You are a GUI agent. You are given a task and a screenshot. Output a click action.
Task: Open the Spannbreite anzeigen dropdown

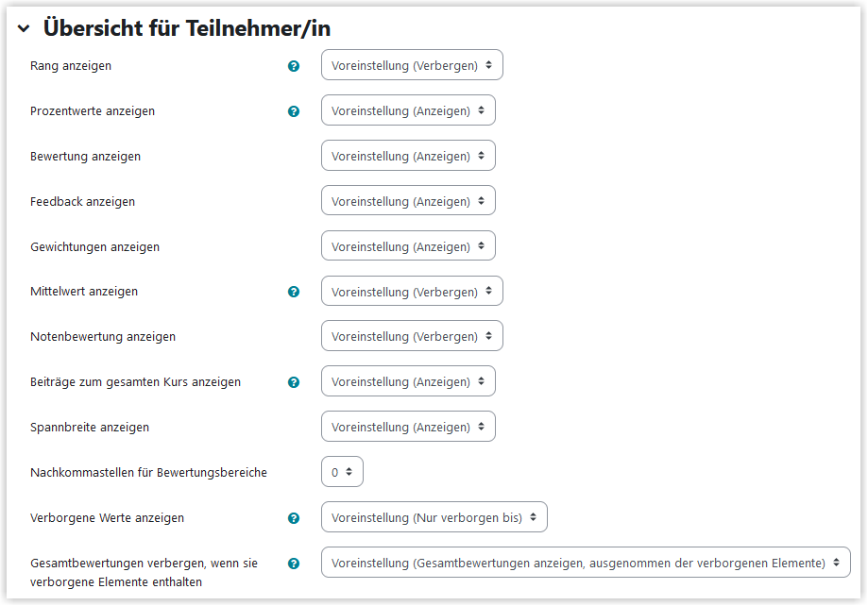click(x=408, y=427)
